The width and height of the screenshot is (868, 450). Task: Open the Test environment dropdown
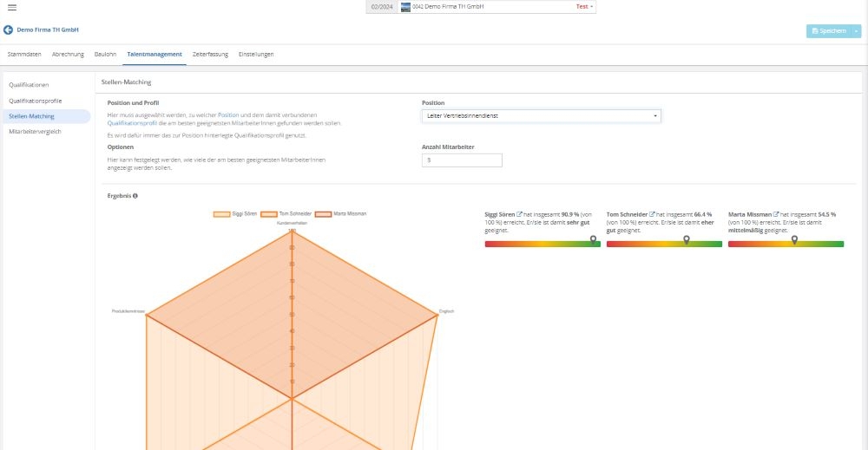tap(584, 7)
